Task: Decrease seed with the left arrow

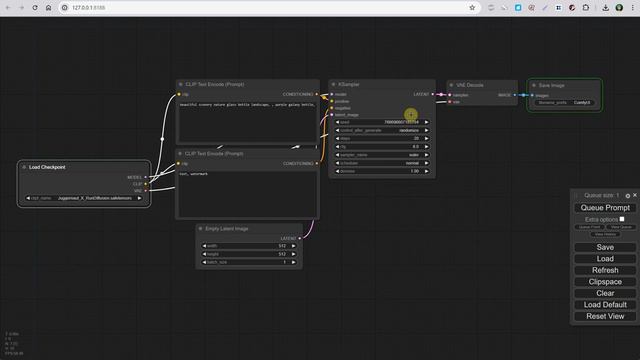Action: pos(337,122)
